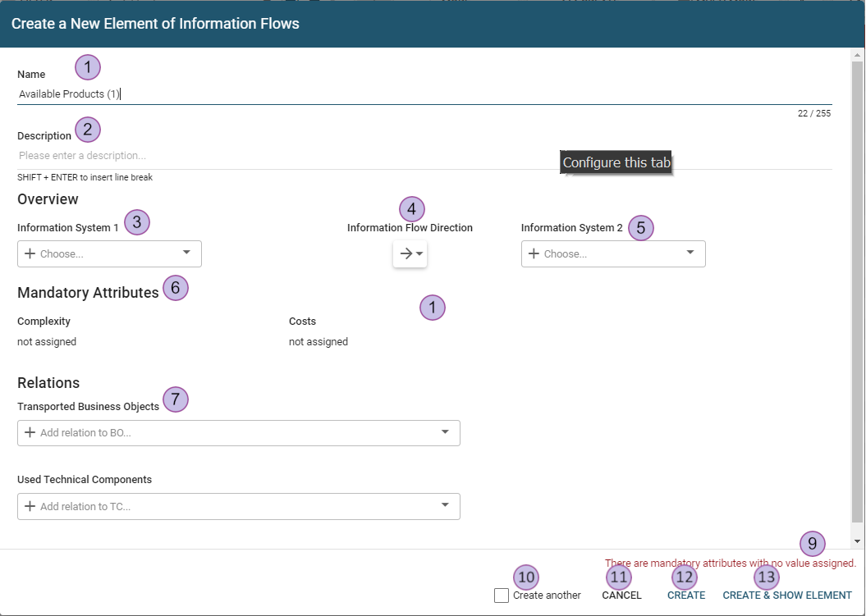The height and width of the screenshot is (616, 866).
Task: Open the flow direction caret menu
Action: click(x=420, y=254)
